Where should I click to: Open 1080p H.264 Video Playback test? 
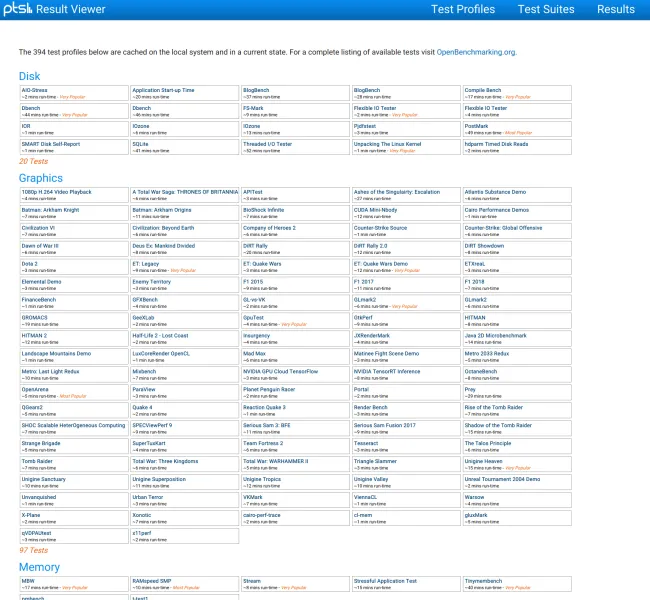(74, 195)
